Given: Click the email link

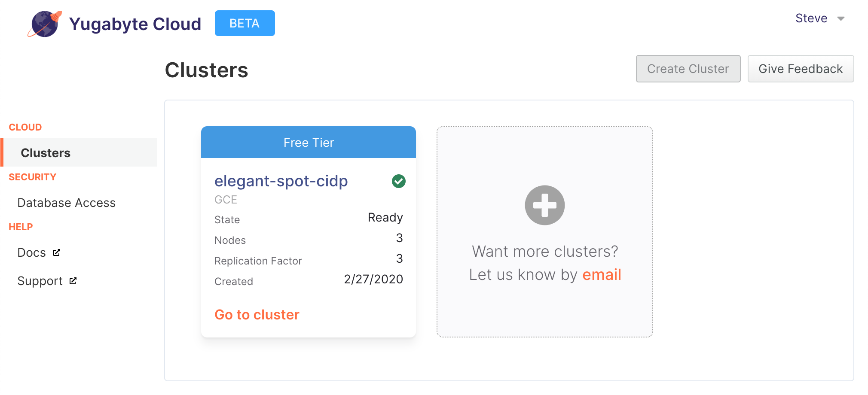Looking at the screenshot, I should coord(602,275).
